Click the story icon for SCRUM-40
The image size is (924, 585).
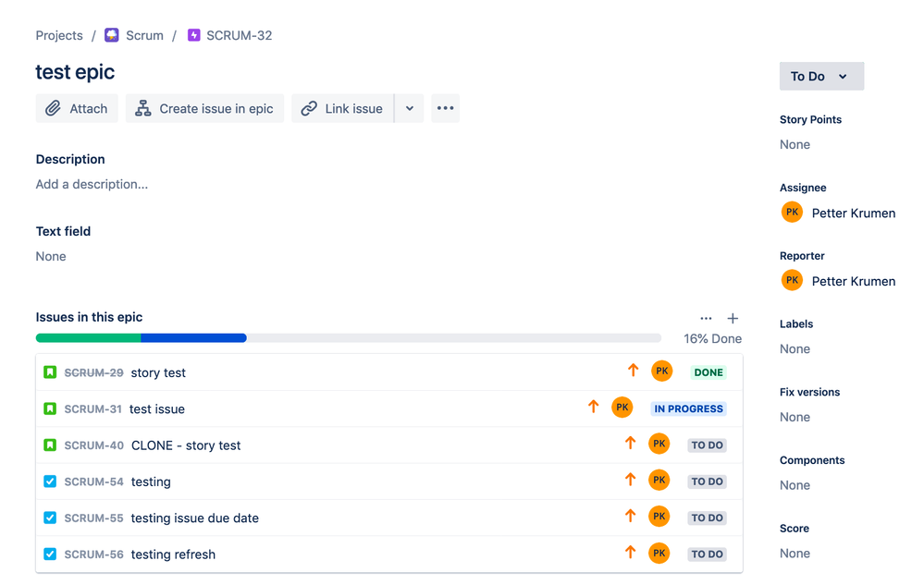(50, 445)
